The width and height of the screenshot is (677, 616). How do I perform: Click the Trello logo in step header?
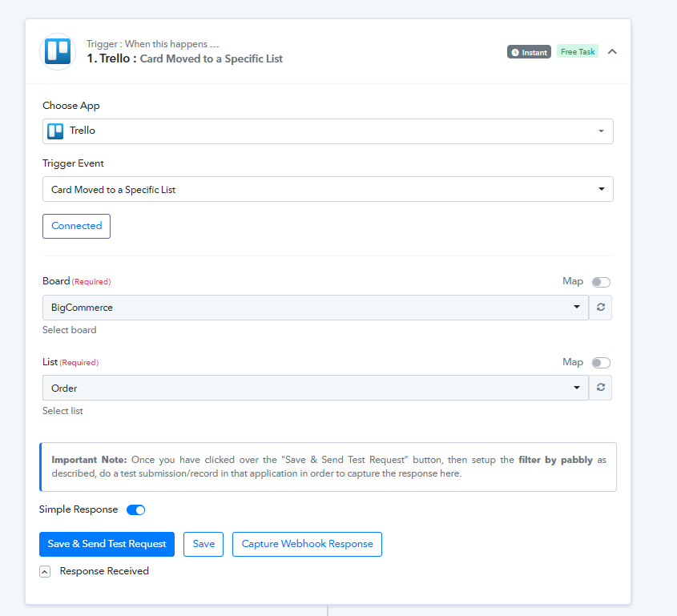58,51
